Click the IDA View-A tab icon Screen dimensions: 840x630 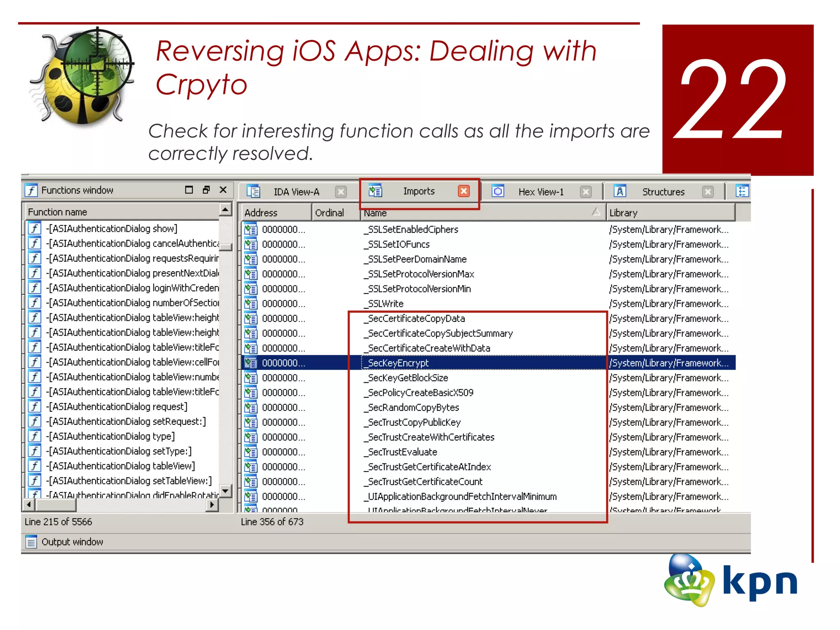pyautogui.click(x=253, y=192)
